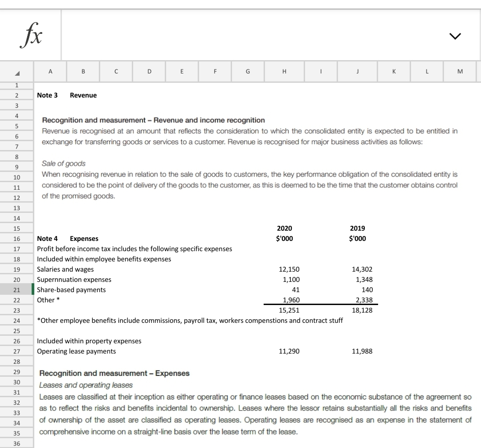The width and height of the screenshot is (481, 448).
Task: Collapse the formula bar chevron
Action: 455,36
